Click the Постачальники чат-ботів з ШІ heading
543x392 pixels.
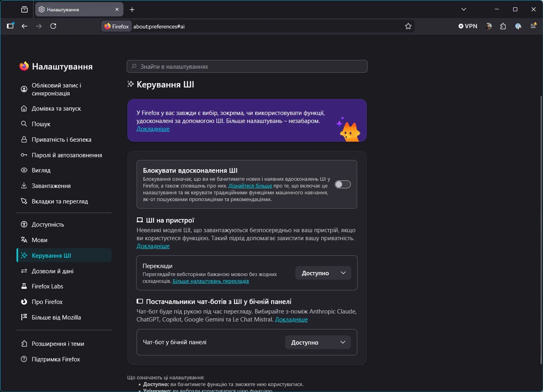coord(219,302)
